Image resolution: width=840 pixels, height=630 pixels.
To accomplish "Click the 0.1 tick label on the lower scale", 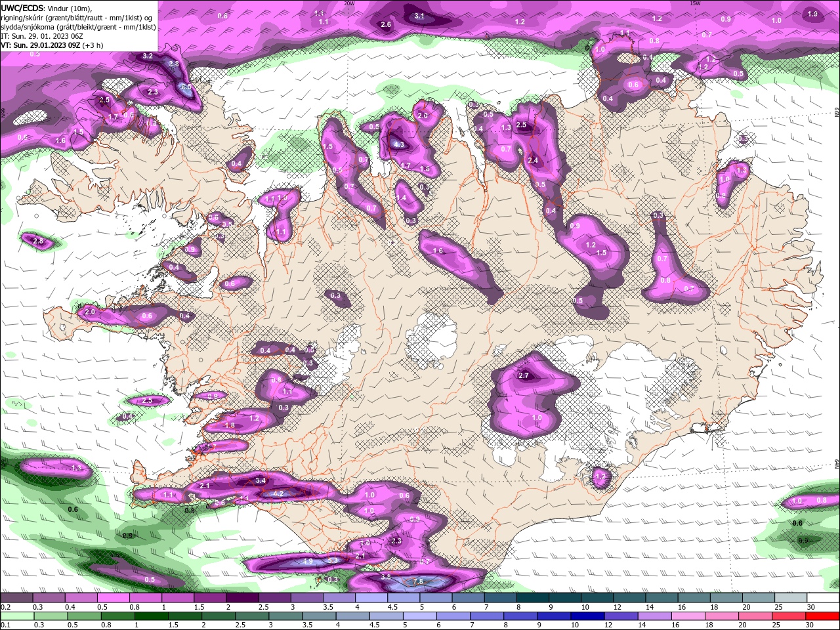I will (x=5, y=625).
